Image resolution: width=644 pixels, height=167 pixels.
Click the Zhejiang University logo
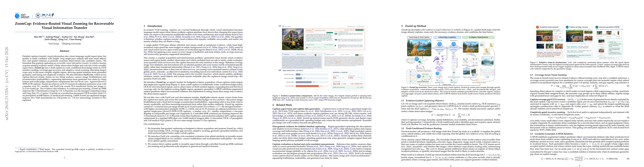(44, 16)
